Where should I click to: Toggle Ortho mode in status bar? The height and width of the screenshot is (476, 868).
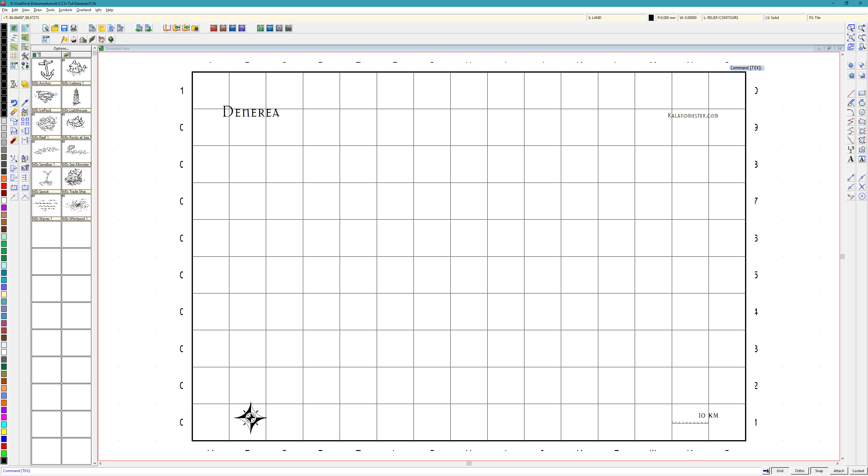[x=799, y=471]
